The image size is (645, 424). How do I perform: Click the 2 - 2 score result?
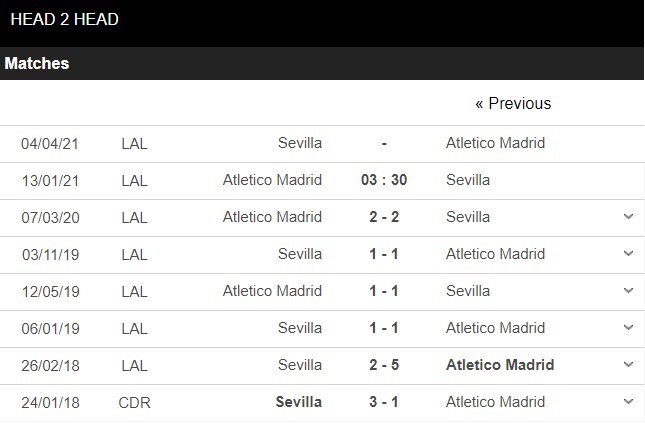(384, 217)
